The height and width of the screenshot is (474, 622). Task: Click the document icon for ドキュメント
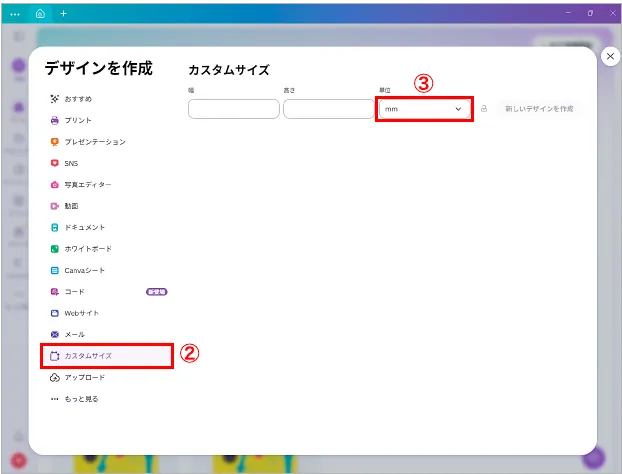tap(55, 227)
